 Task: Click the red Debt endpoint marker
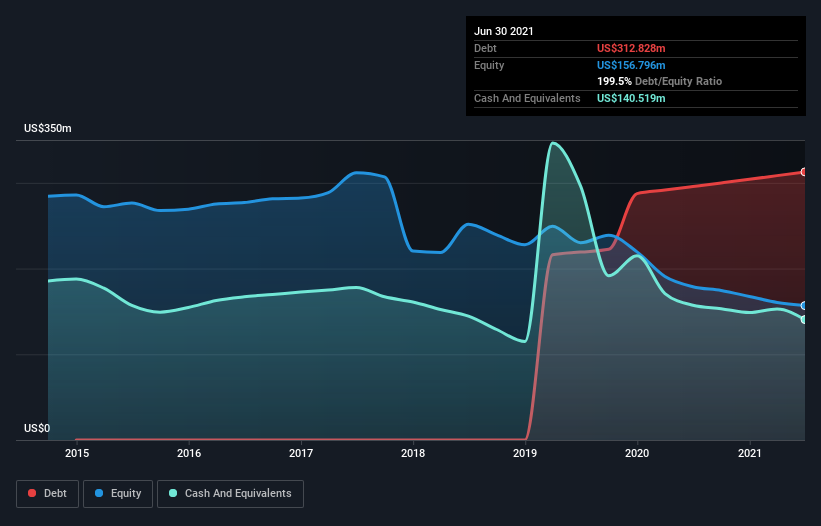tap(804, 172)
